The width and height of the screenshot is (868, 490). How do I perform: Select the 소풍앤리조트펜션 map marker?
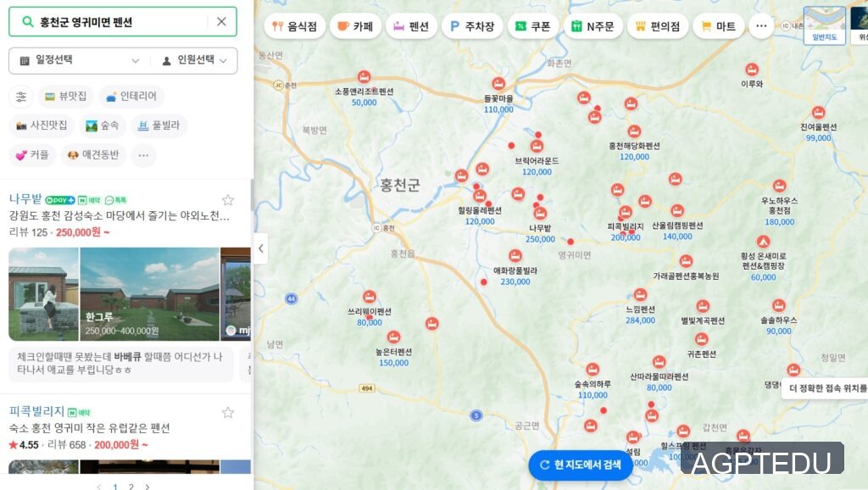click(364, 77)
